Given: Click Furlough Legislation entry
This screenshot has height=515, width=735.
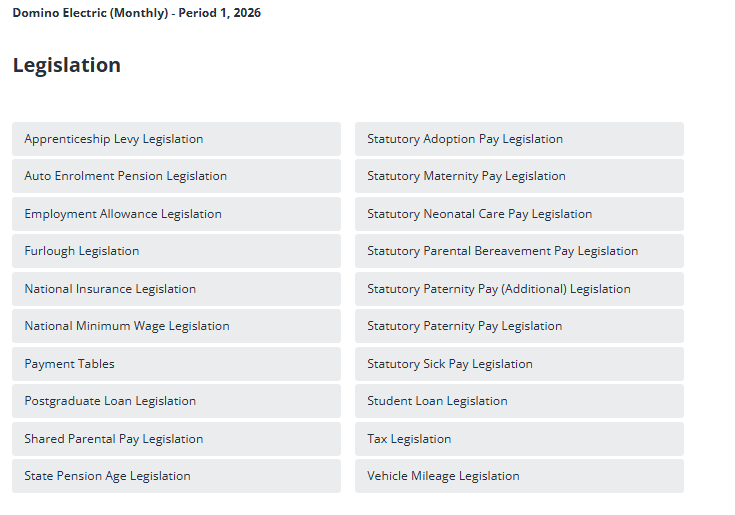Looking at the screenshot, I should [x=82, y=251].
